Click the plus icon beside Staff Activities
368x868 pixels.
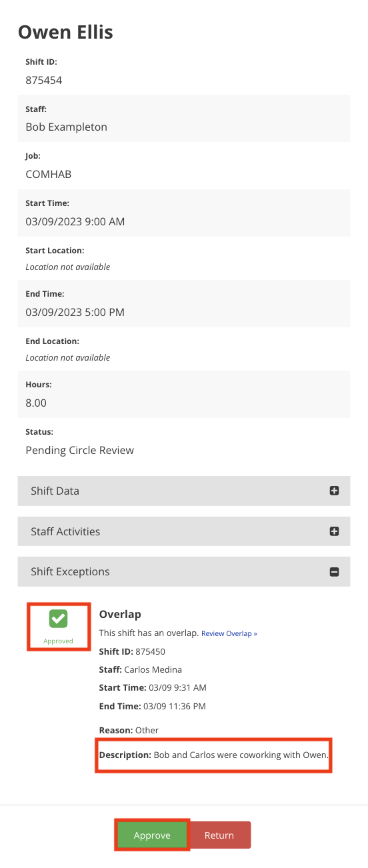tap(335, 531)
